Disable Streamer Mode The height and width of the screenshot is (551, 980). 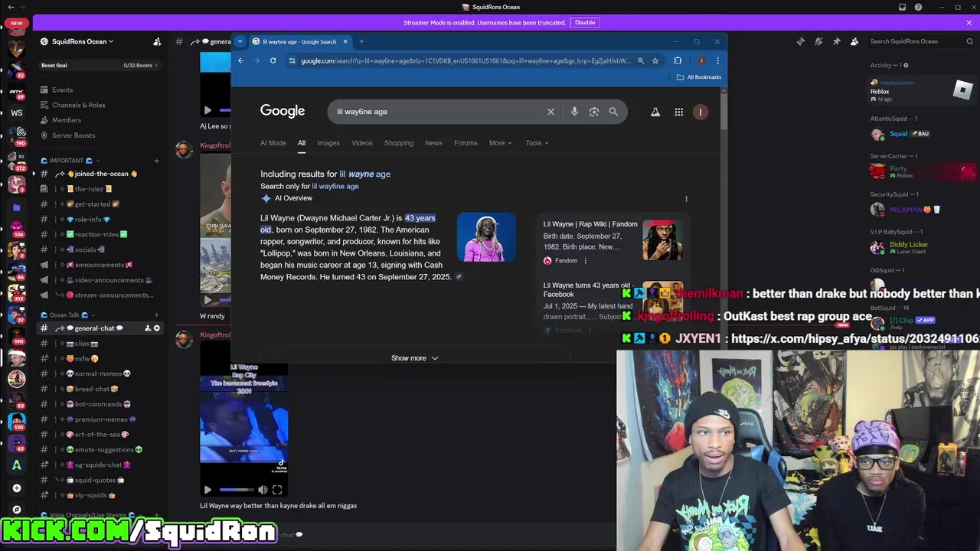click(x=585, y=23)
